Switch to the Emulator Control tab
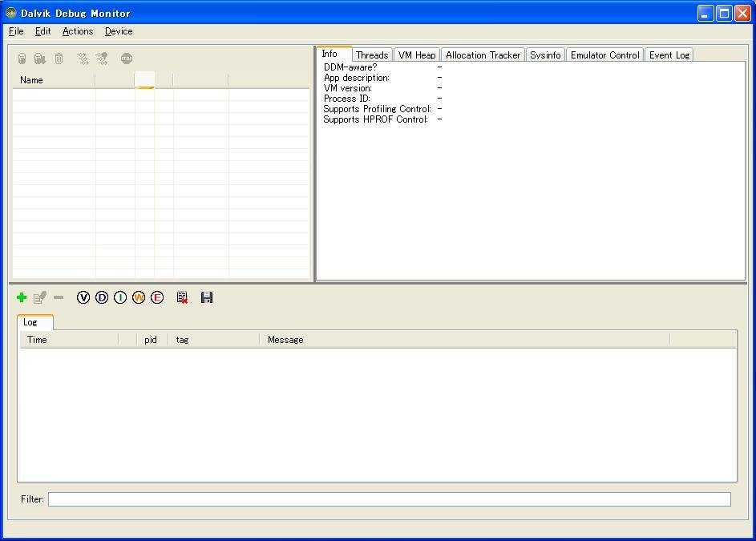 [605, 55]
